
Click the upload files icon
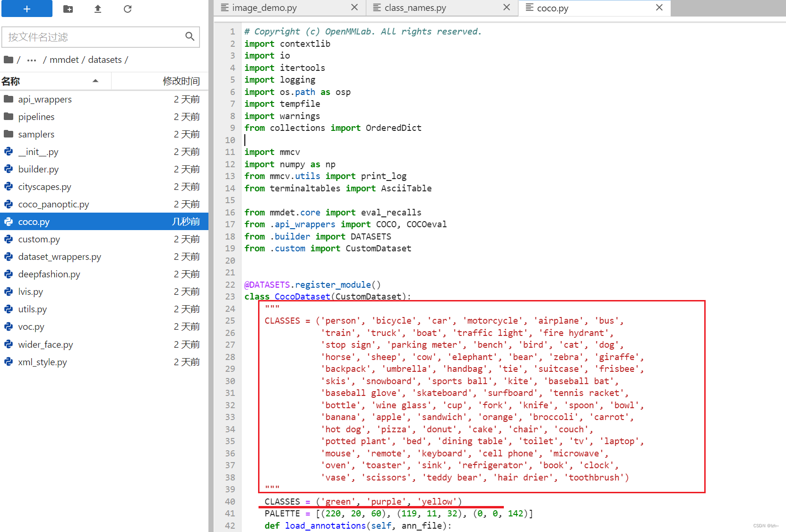pyautogui.click(x=98, y=9)
